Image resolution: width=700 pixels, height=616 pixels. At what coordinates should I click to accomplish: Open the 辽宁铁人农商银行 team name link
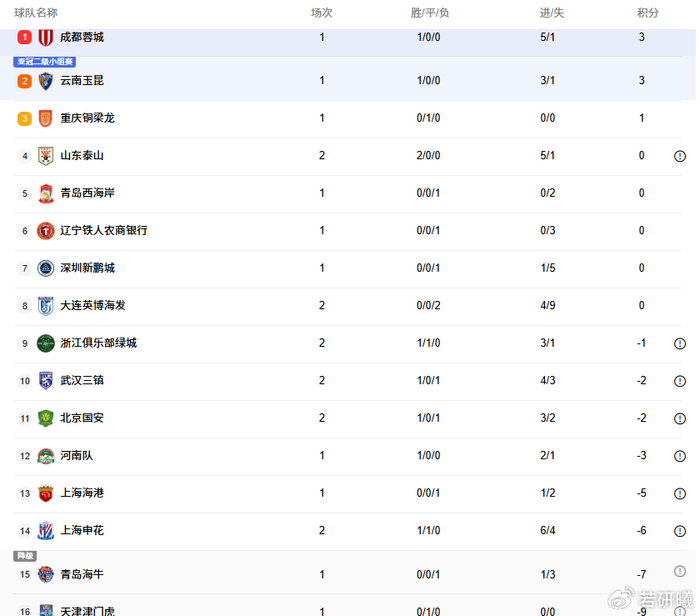pos(103,231)
